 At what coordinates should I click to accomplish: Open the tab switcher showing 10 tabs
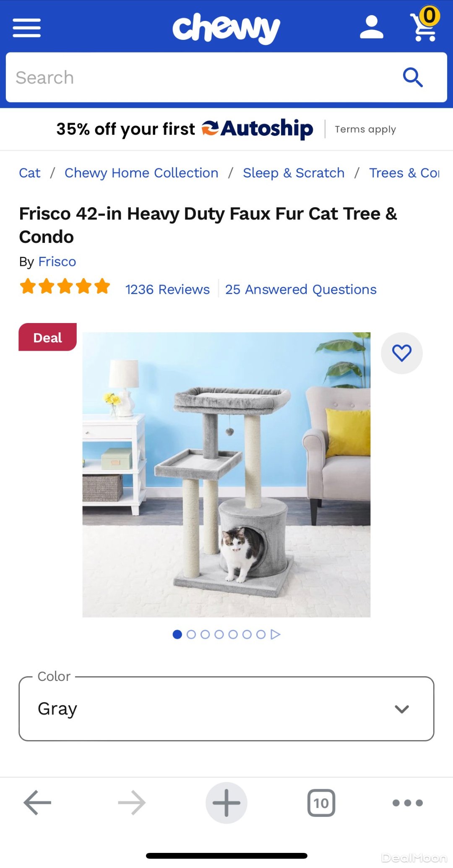321,803
